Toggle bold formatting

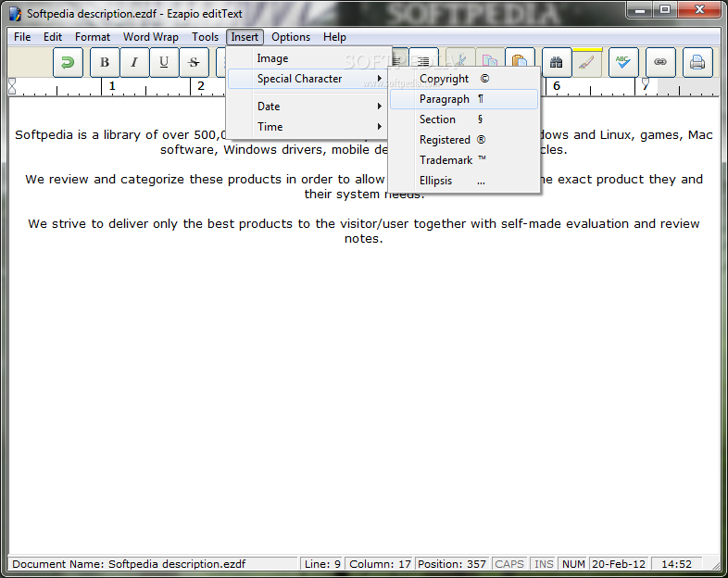click(105, 62)
